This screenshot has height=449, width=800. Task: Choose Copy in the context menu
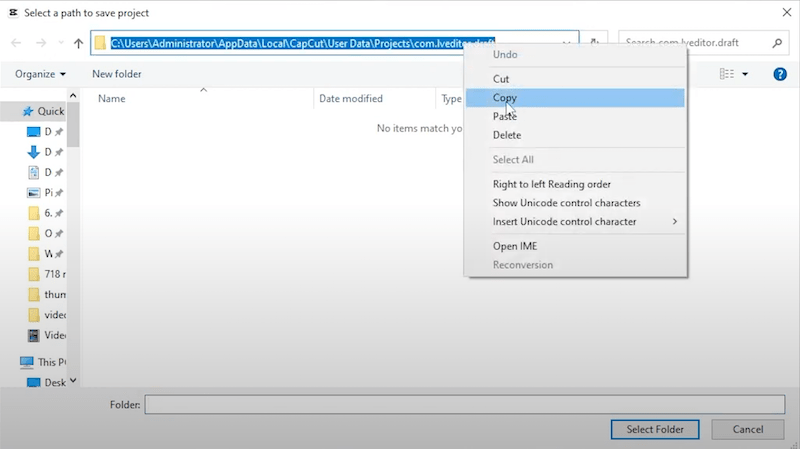(x=575, y=98)
